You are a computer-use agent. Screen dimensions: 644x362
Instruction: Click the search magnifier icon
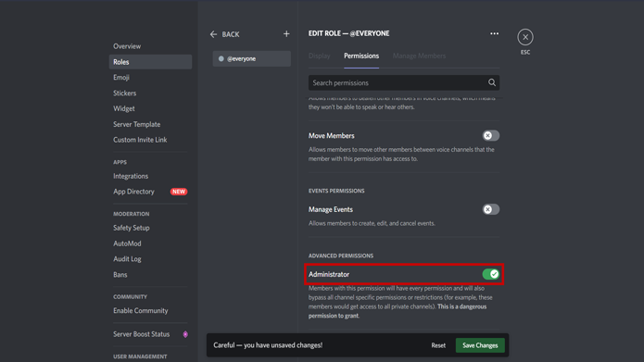pos(492,82)
